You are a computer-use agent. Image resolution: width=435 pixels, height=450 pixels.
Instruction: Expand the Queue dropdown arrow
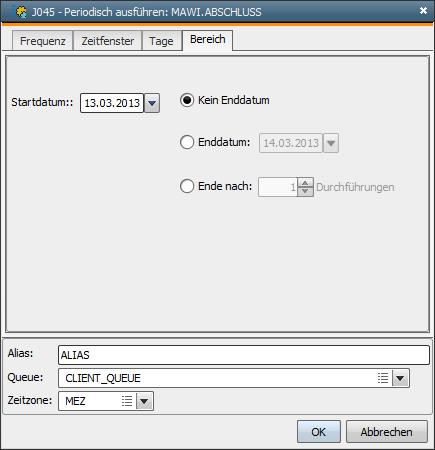click(x=400, y=378)
